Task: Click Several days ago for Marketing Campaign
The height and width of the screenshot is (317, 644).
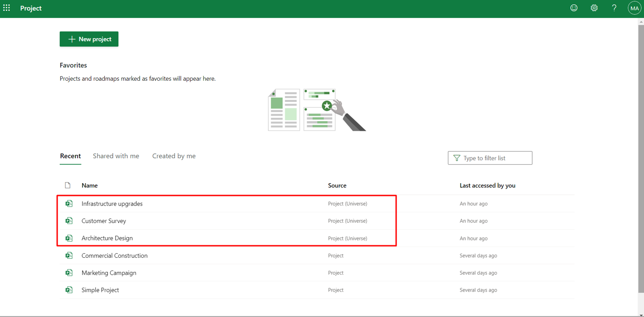Action: click(478, 272)
